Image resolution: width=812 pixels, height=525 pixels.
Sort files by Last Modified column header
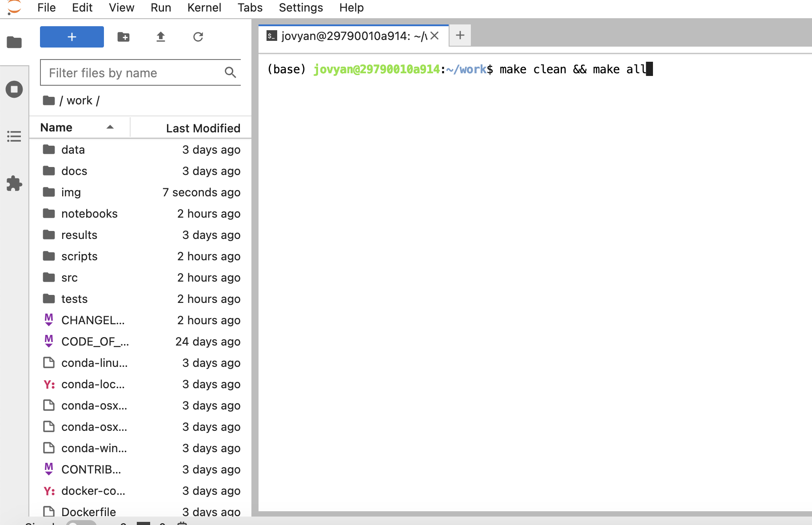pos(191,128)
